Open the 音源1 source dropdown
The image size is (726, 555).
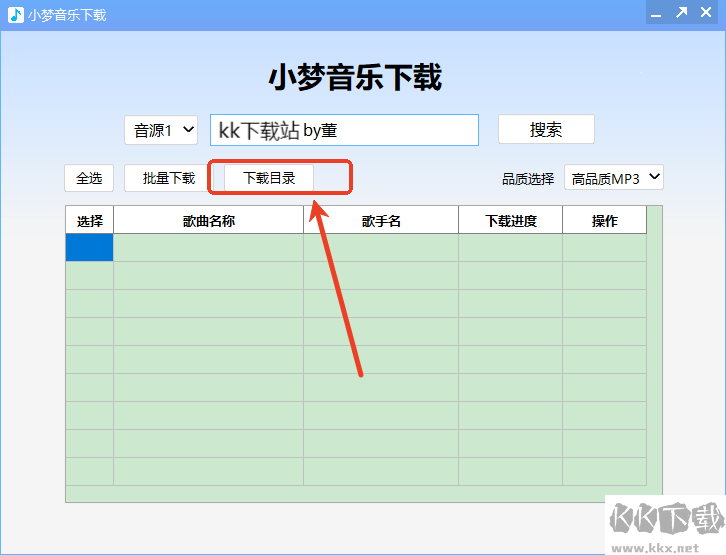click(161, 130)
